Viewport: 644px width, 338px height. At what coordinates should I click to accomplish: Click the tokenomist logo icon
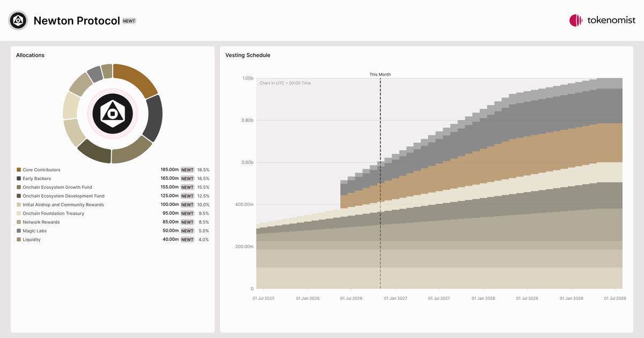[x=576, y=20]
